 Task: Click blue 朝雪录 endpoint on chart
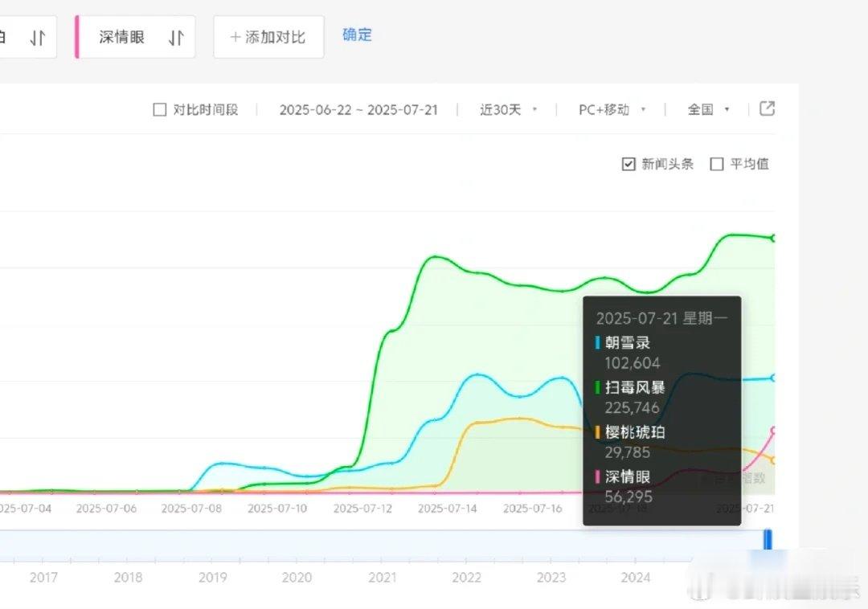(773, 378)
